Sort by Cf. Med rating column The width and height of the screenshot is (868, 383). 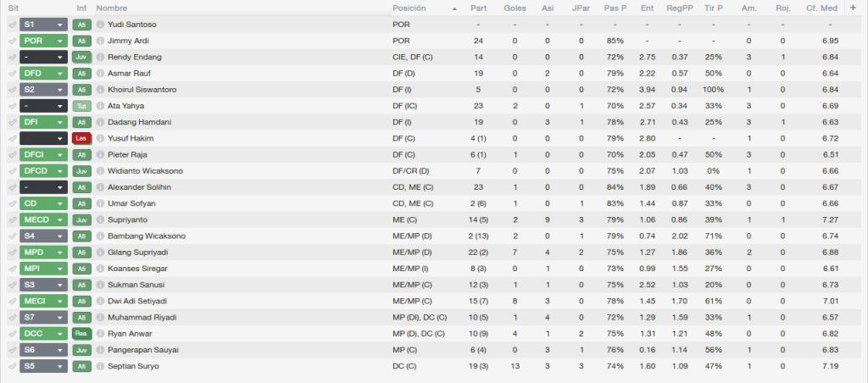[x=821, y=8]
